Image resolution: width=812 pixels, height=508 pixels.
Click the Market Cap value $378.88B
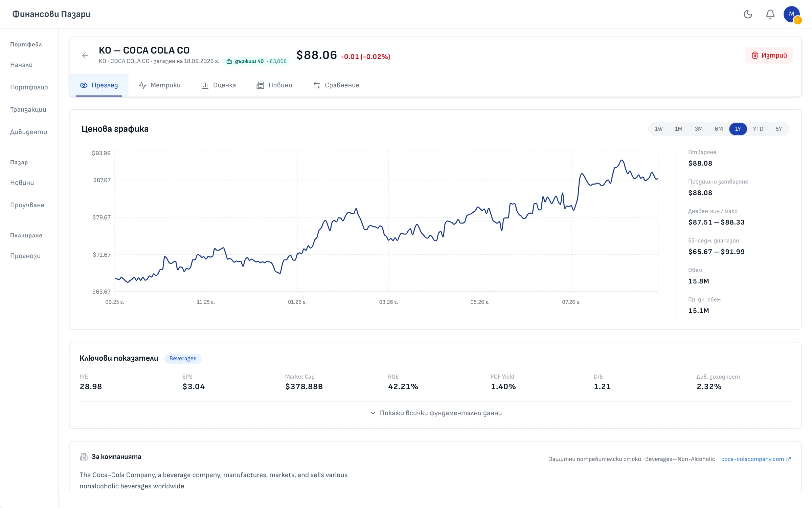(x=304, y=387)
